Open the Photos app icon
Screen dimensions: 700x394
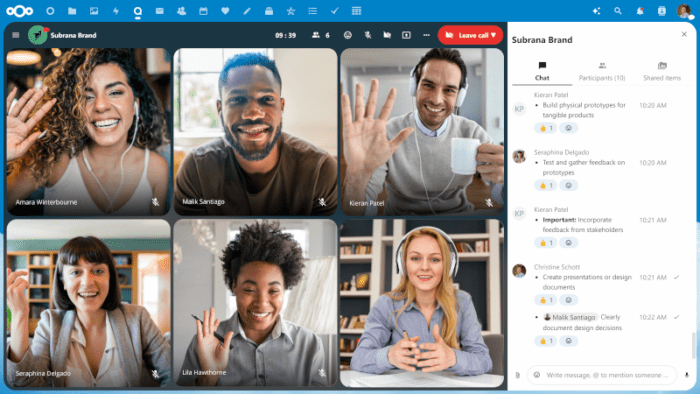point(94,11)
